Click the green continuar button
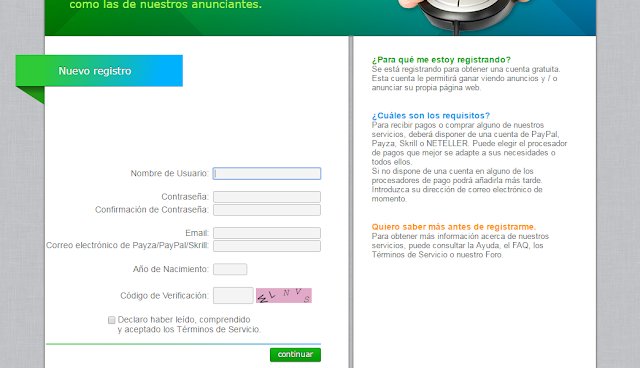This screenshot has height=368, width=640. coord(296,355)
